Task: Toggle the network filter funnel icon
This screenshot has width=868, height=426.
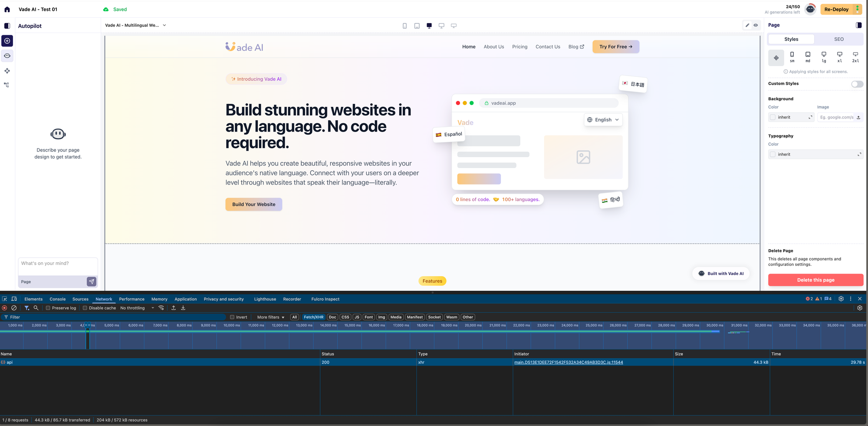Action: click(27, 308)
